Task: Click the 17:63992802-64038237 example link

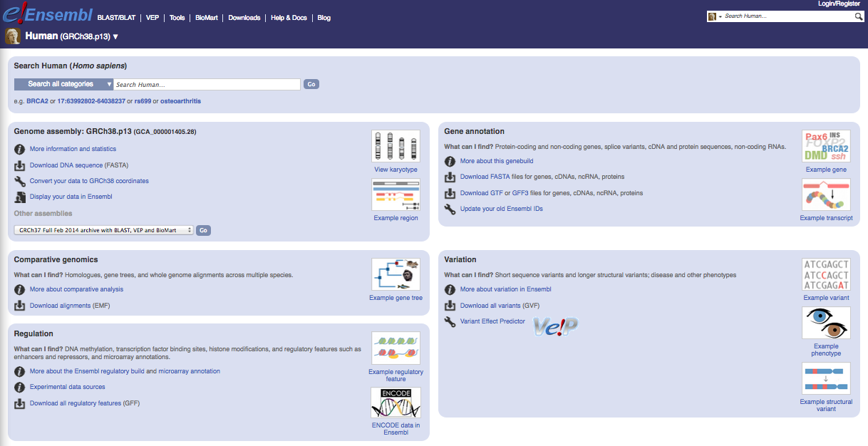Action: click(91, 101)
